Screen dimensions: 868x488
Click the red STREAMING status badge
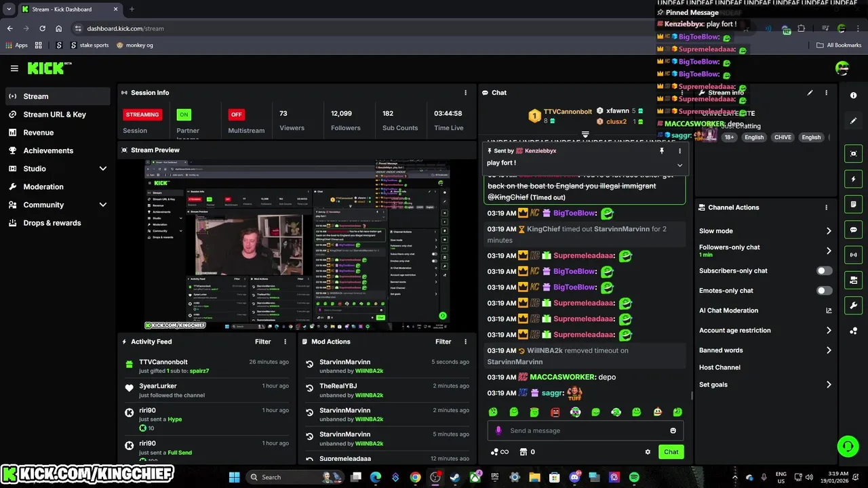pos(142,115)
